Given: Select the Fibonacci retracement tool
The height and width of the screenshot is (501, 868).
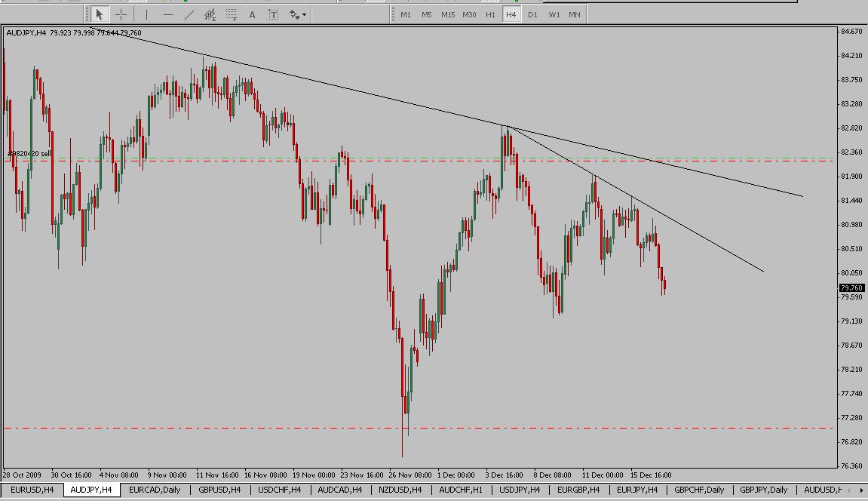Looking at the screenshot, I should click(231, 14).
